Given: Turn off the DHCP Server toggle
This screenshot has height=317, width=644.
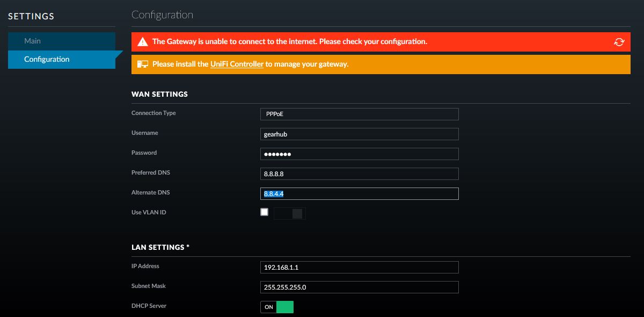Looking at the screenshot, I should click(x=277, y=307).
